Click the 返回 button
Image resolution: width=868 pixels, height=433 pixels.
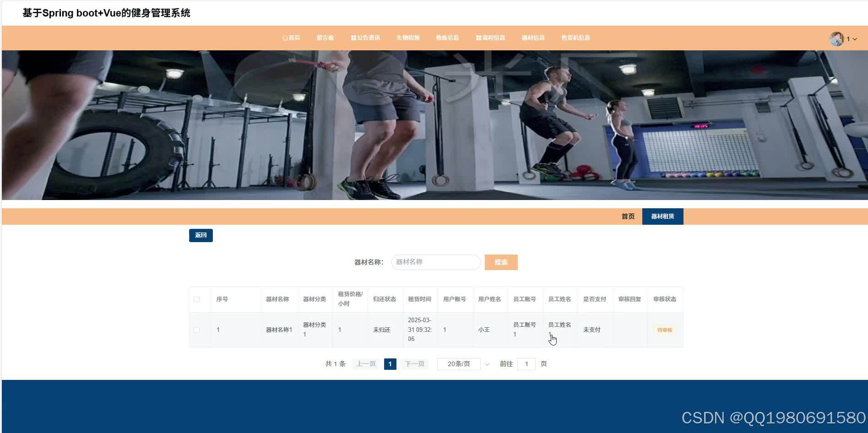(x=201, y=235)
